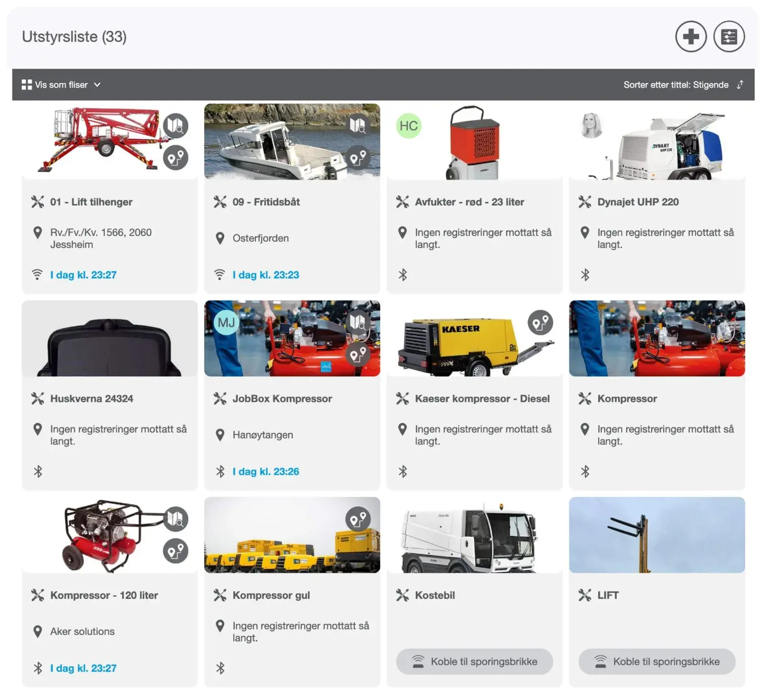Click the HC user avatar badge
This screenshot has width=765, height=700.
408,126
